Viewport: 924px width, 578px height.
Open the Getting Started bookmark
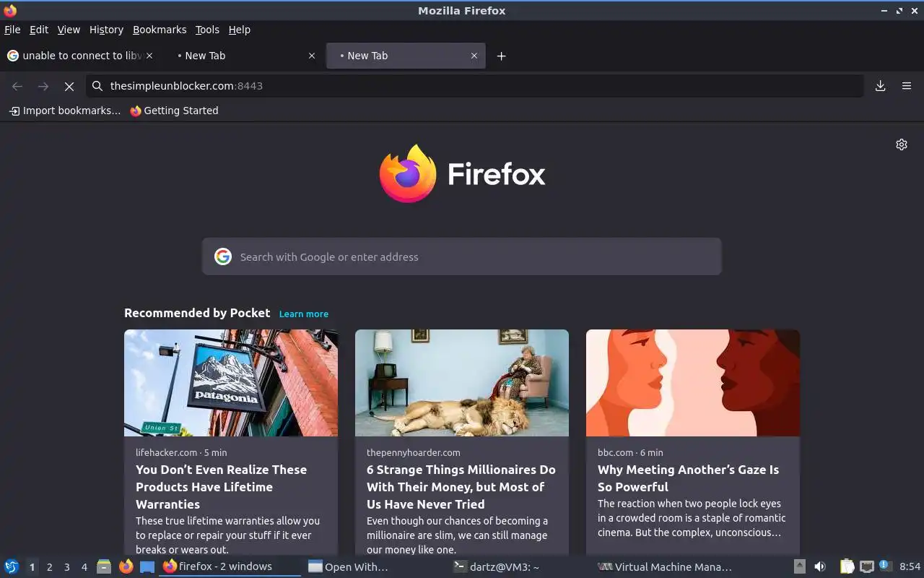[x=174, y=111]
